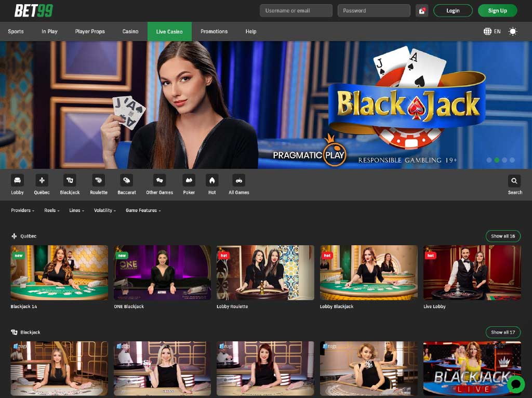Image resolution: width=532 pixels, height=398 pixels.
Task: Click the Sign Up button
Action: click(x=497, y=10)
